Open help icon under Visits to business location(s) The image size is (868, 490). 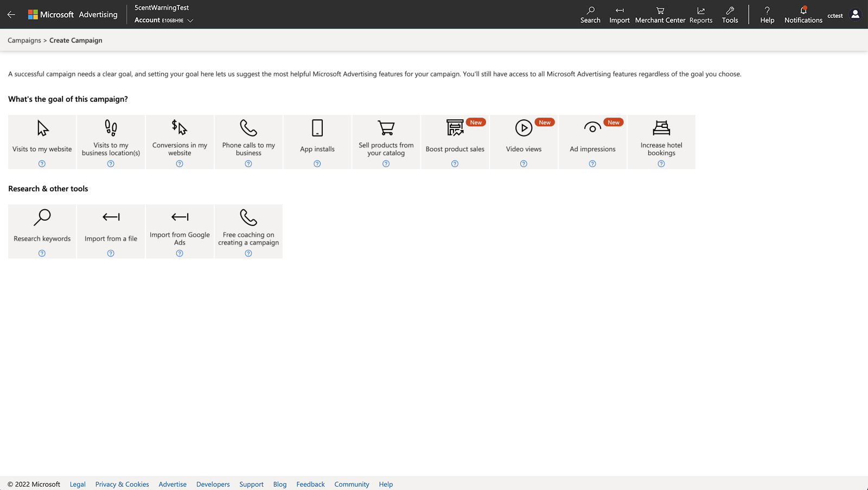[111, 164]
